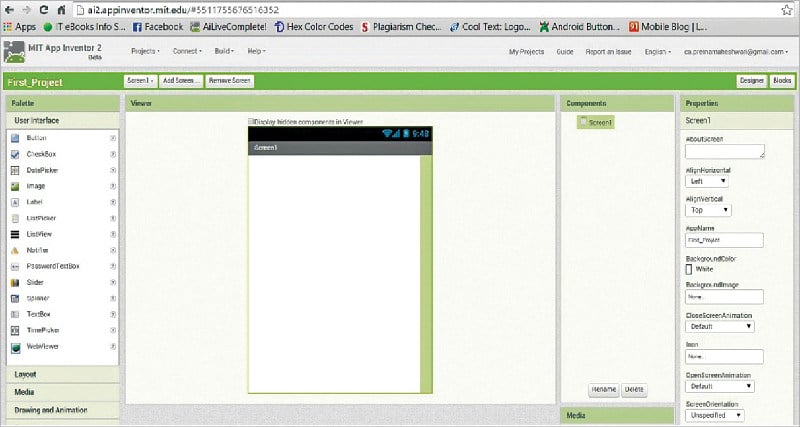
Task: Open the Connect menu
Action: [187, 52]
